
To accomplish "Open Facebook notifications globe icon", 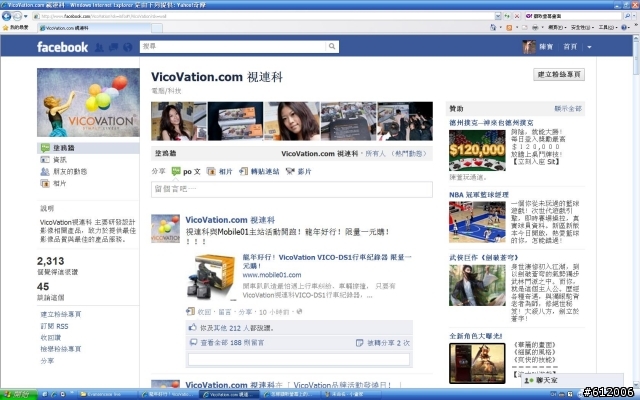I will tap(128, 47).
